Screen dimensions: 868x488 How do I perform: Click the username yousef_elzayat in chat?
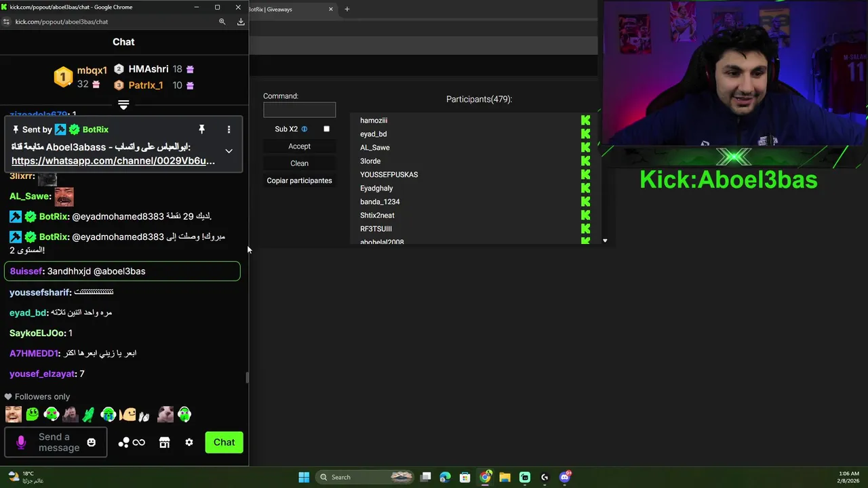click(x=42, y=374)
